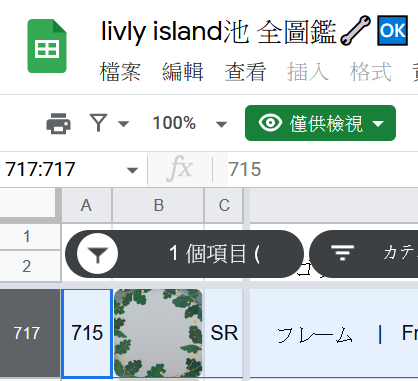Screen dimensions: 418x381
Task: Open the 編輯 menu
Action: pos(183,72)
